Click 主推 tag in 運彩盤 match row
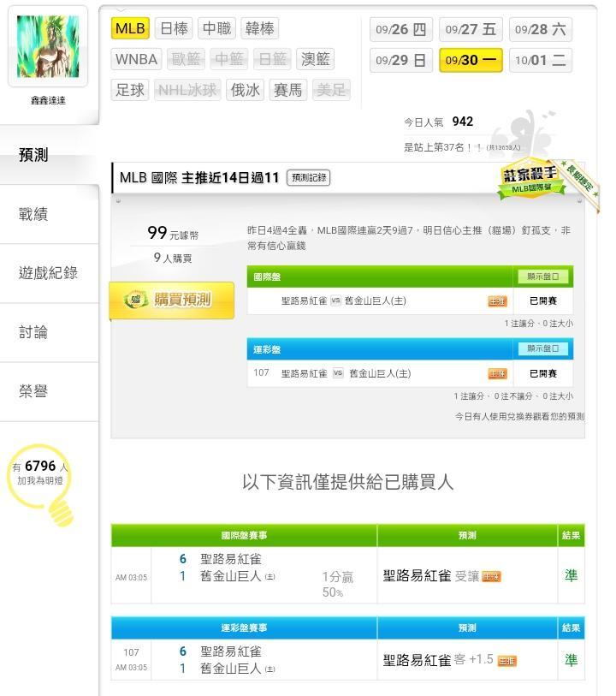This screenshot has height=696, width=616. pyautogui.click(x=497, y=374)
